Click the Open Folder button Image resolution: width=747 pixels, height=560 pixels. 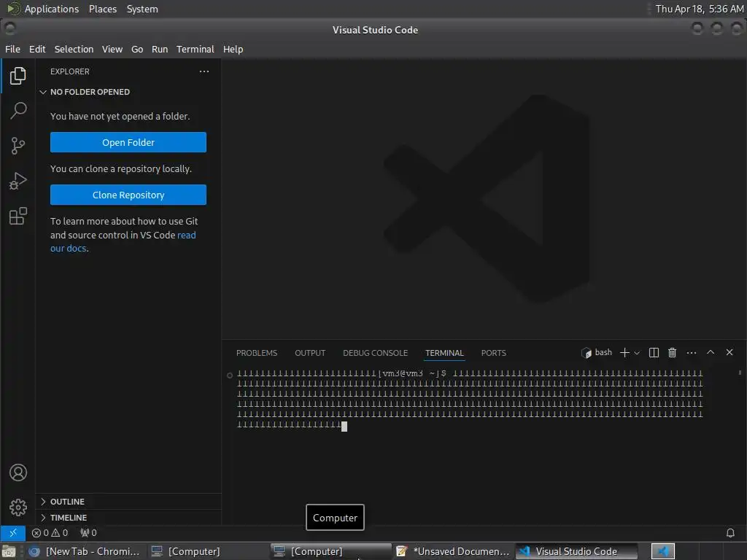[x=128, y=142]
